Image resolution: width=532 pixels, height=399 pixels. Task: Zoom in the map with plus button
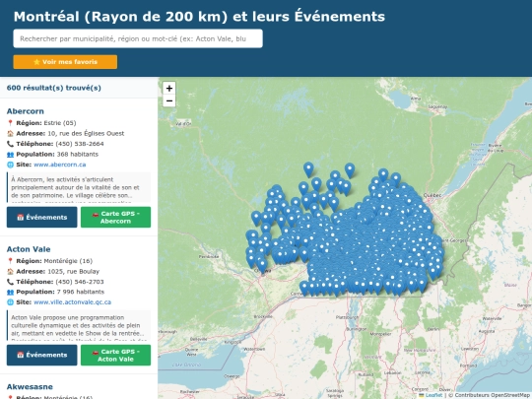[x=169, y=89]
